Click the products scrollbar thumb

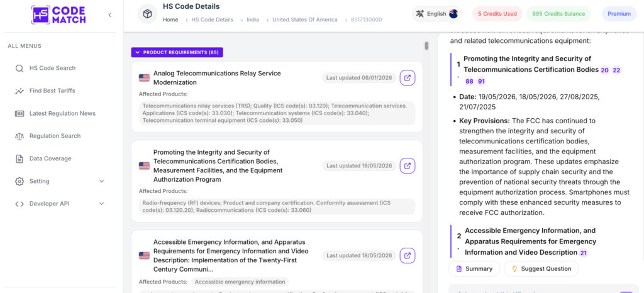tap(427, 45)
